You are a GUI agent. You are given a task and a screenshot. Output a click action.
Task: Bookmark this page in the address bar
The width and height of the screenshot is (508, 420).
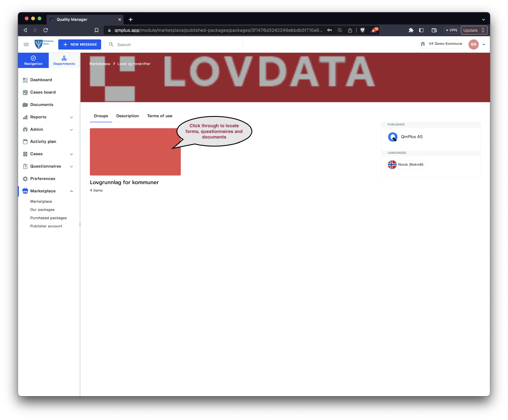97,30
